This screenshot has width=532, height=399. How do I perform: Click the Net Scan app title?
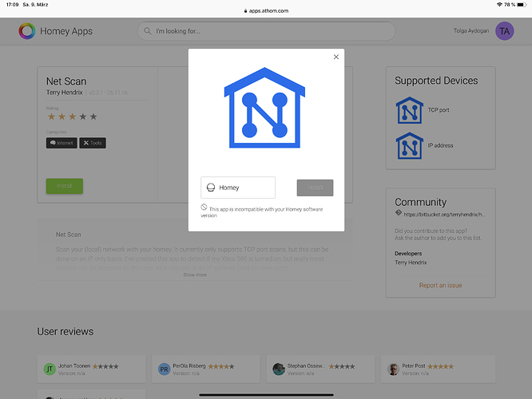(66, 81)
